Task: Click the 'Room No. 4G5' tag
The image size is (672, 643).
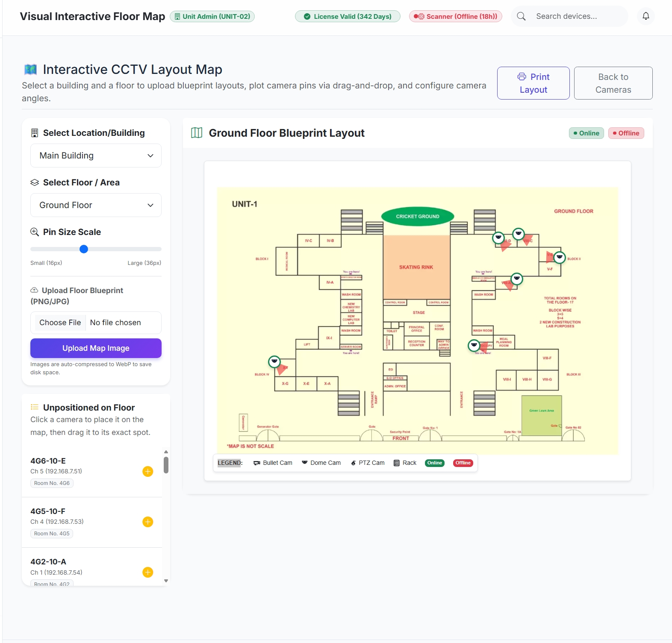Action: tap(52, 534)
